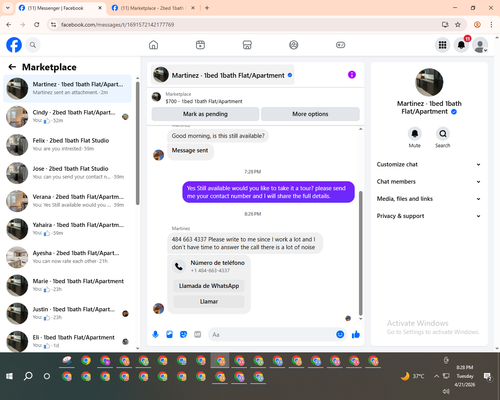500x400 pixels.
Task: Open account profile avatar menu
Action: coord(480,45)
